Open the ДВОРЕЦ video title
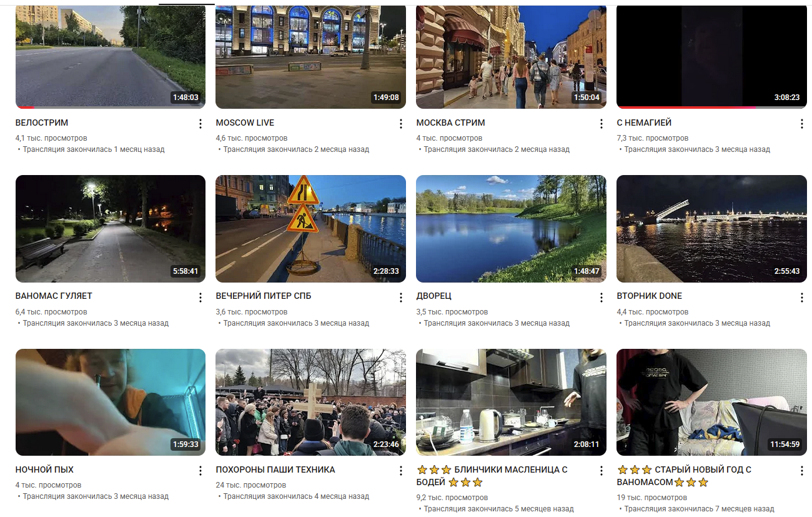Image resolution: width=812 pixels, height=517 pixels. tap(433, 296)
